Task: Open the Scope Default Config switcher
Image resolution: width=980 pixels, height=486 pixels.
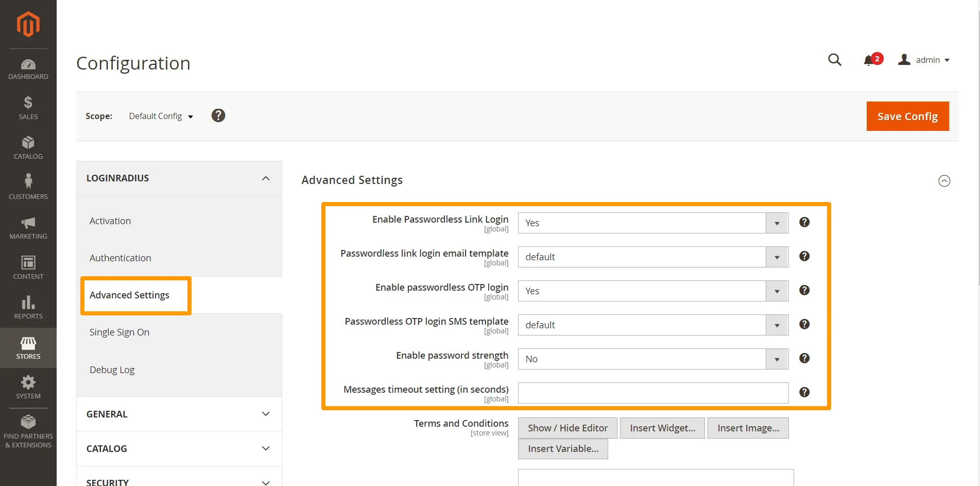Action: click(x=161, y=116)
